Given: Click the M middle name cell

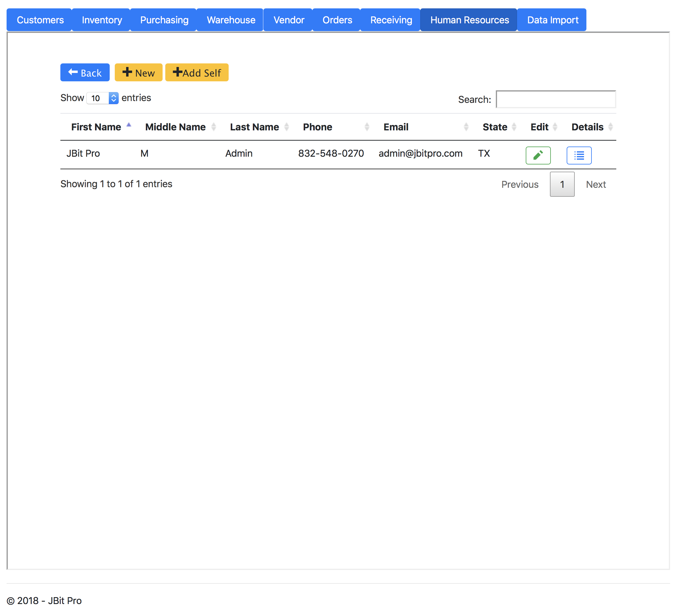Looking at the screenshot, I should click(144, 153).
